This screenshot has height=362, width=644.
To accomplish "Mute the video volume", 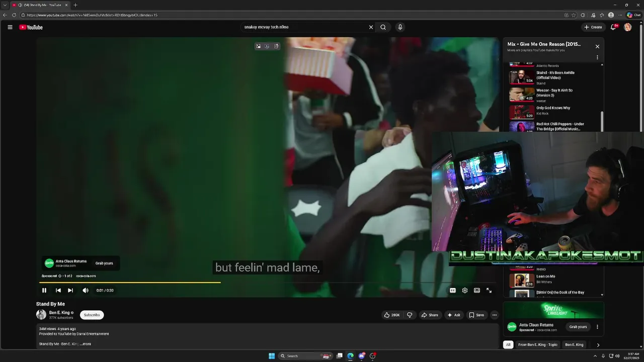I will pyautogui.click(x=86, y=290).
